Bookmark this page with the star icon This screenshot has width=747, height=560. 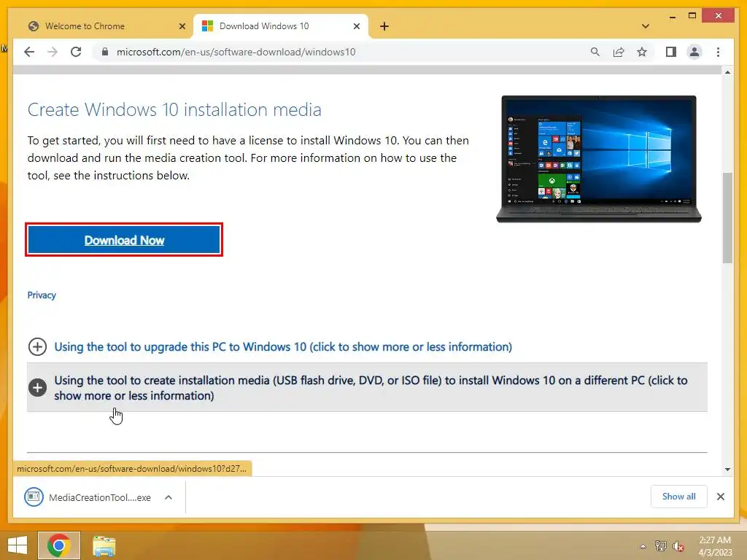642,52
